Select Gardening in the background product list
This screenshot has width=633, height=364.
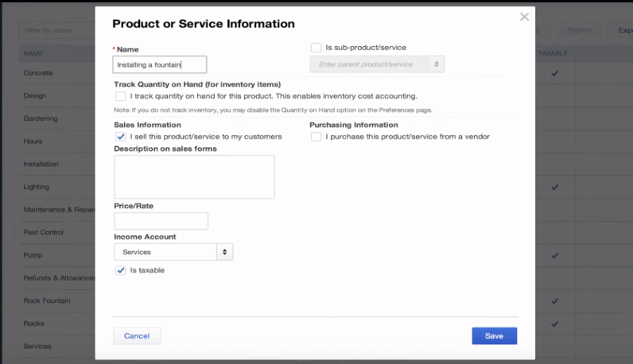(41, 118)
